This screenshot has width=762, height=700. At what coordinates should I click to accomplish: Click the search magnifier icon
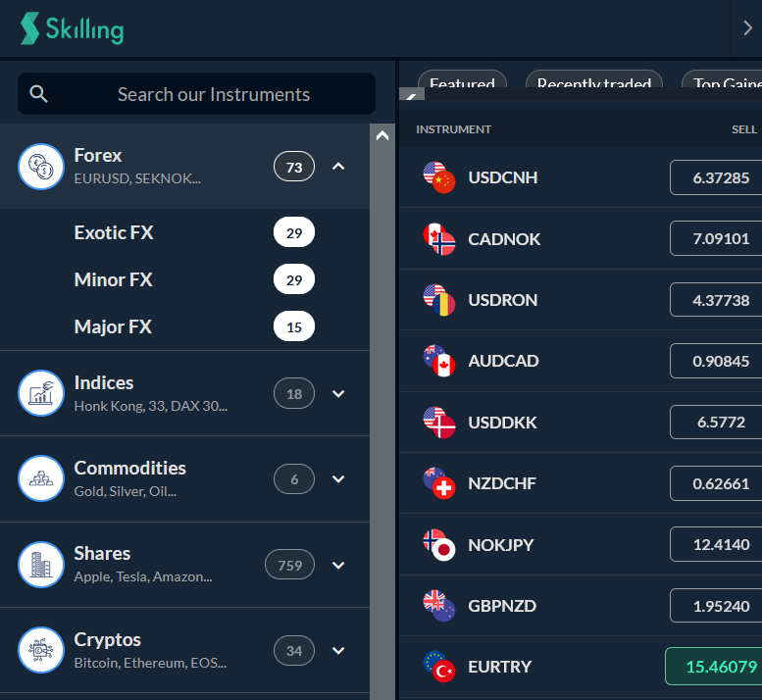pyautogui.click(x=38, y=94)
